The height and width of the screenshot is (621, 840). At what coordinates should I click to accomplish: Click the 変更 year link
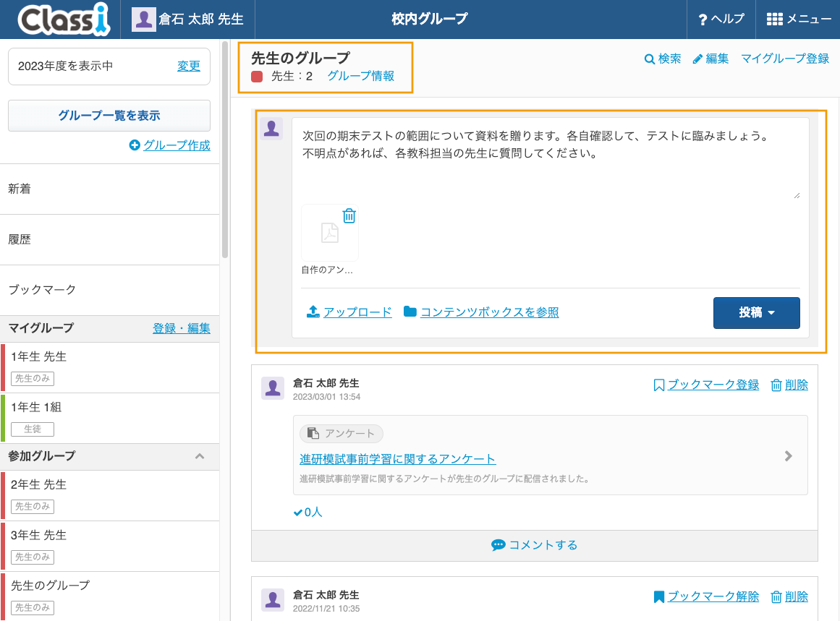(x=189, y=66)
